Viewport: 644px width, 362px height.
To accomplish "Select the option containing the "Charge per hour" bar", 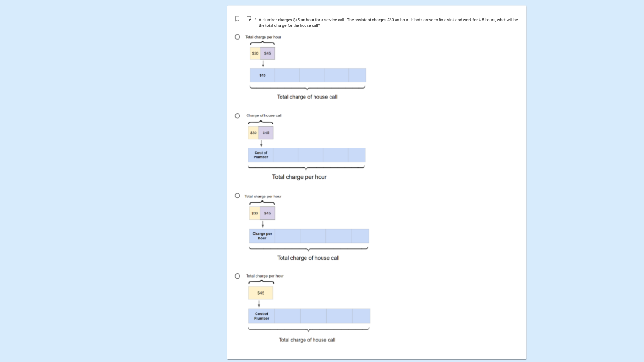I will click(x=237, y=196).
